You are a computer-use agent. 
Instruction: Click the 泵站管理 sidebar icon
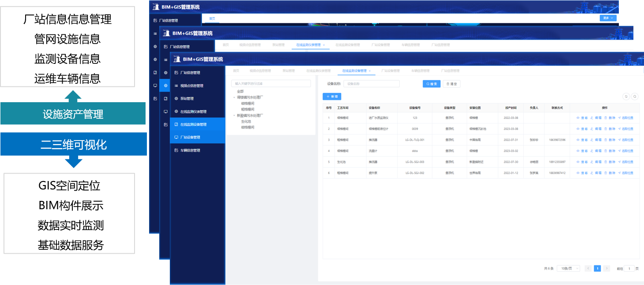(176, 99)
